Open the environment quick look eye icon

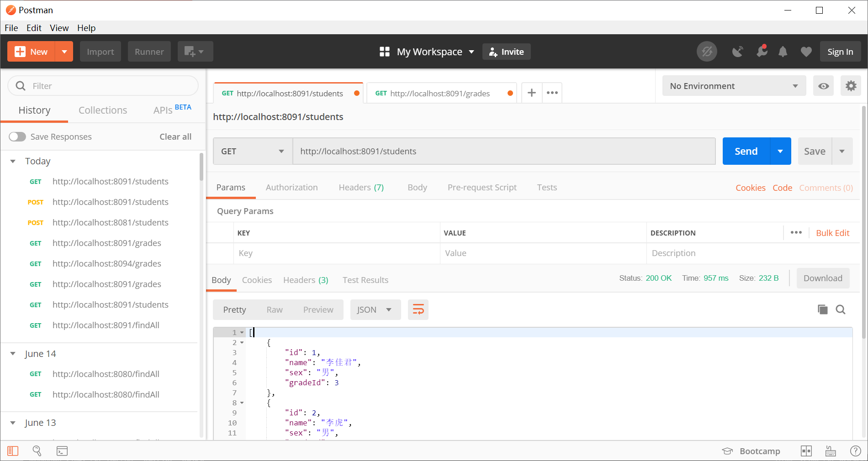[823, 86]
